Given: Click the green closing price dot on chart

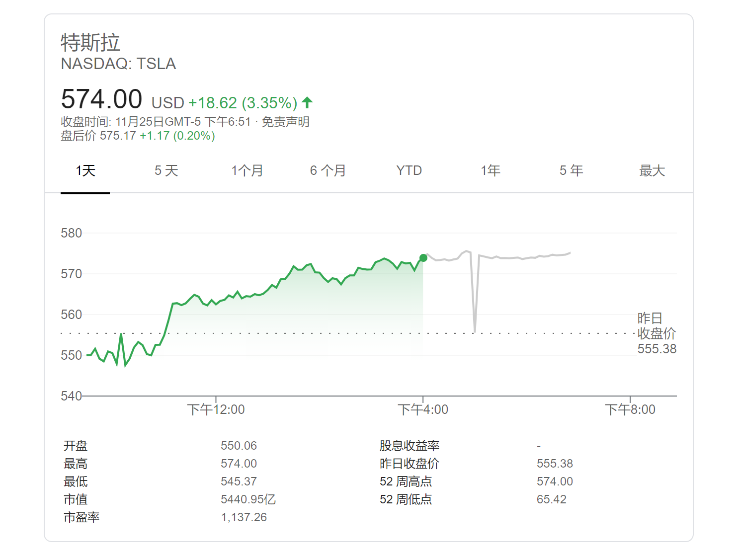Looking at the screenshot, I should (423, 258).
